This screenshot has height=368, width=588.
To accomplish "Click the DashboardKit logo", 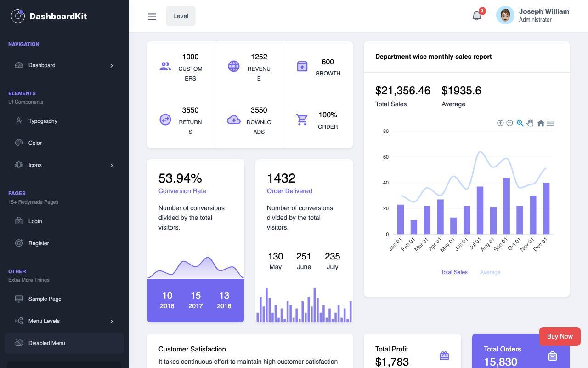I will (49, 16).
